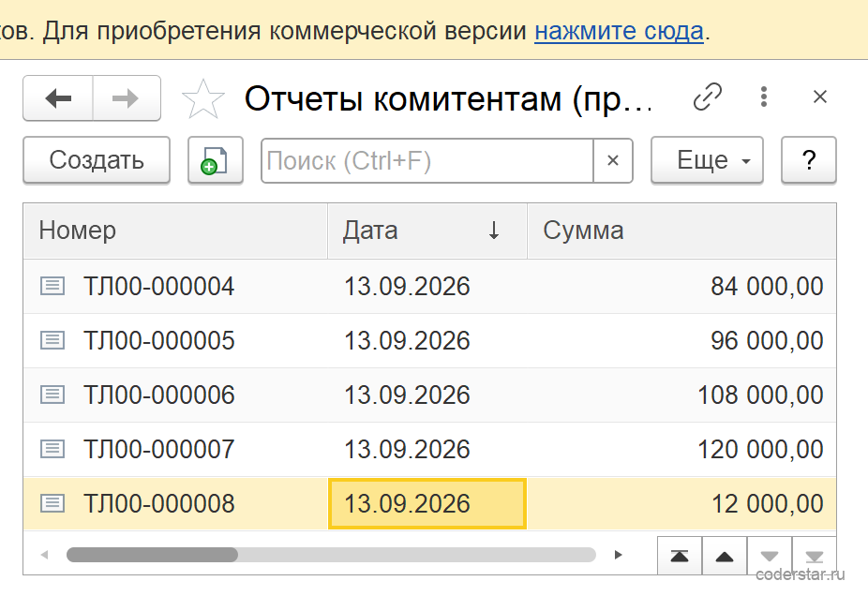The height and width of the screenshot is (596, 868).
Task: Go back with the left arrow button
Action: [x=58, y=98]
